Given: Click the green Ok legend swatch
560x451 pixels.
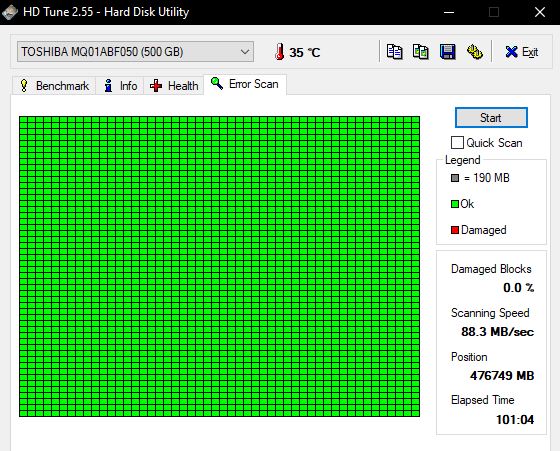Looking at the screenshot, I should click(455, 204).
